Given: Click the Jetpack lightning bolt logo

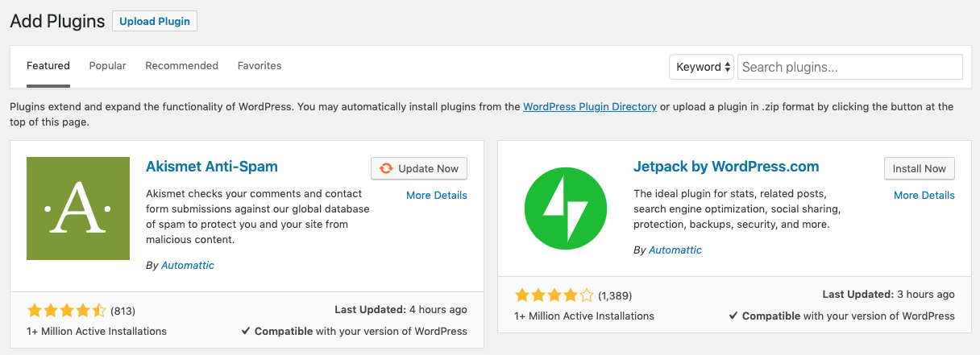Looking at the screenshot, I should tap(565, 208).
